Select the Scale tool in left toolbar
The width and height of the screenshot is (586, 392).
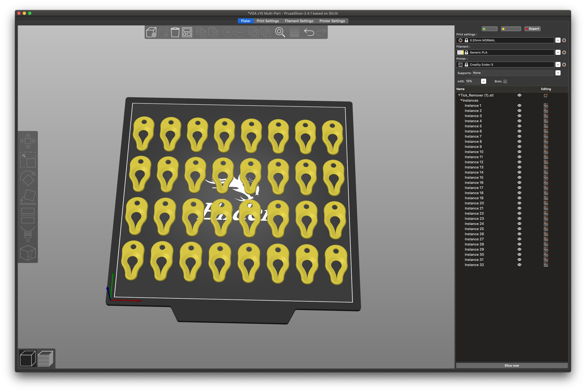(x=28, y=160)
